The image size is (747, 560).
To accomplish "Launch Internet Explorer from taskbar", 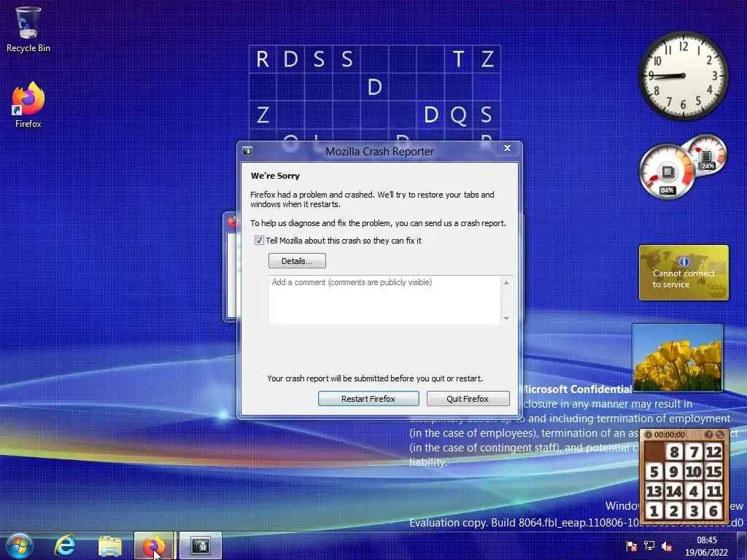I will click(65, 545).
